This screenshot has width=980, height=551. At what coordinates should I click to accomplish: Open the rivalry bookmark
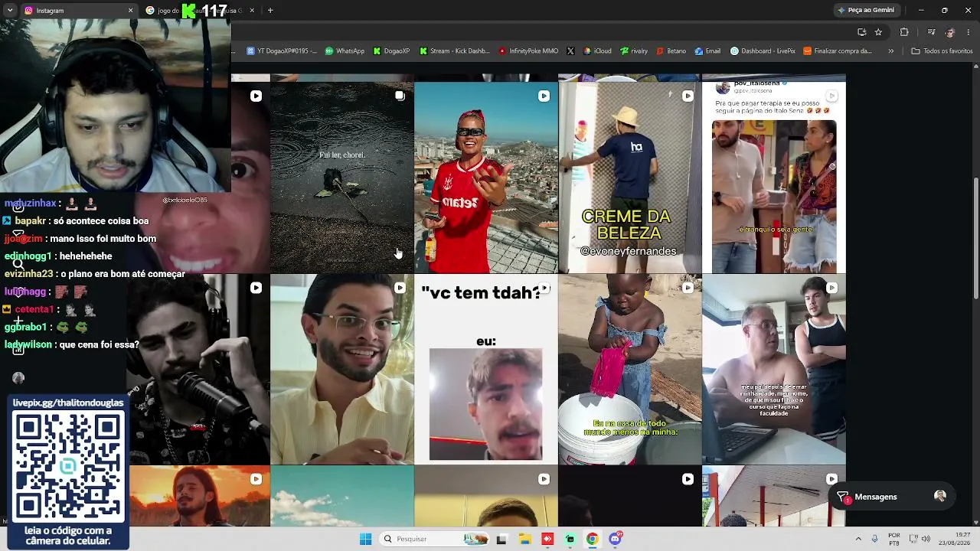point(633,51)
